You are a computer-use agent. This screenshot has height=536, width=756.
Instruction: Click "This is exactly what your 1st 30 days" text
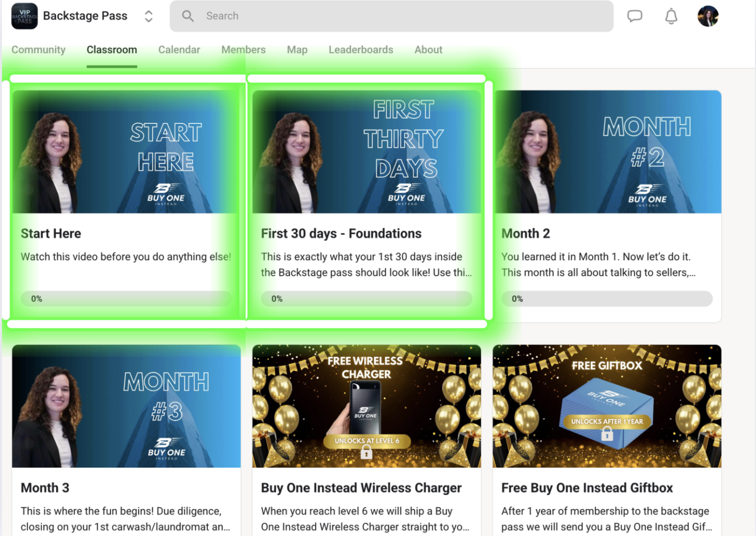pyautogui.click(x=366, y=264)
